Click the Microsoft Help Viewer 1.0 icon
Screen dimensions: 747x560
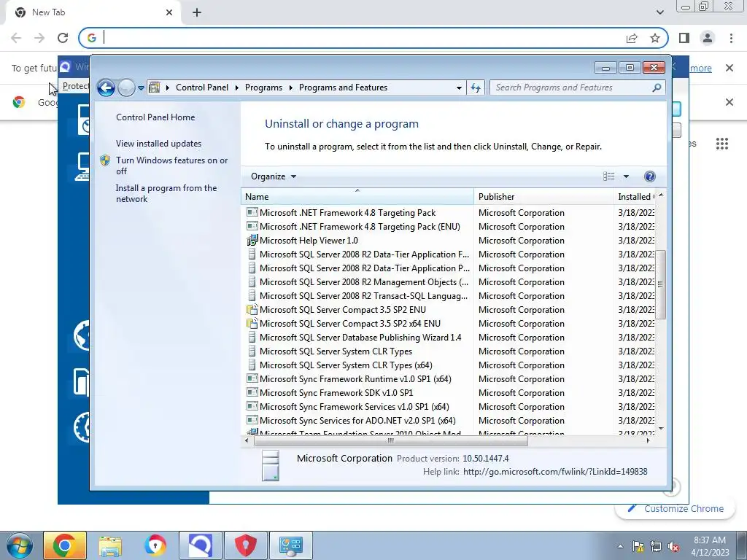pos(252,241)
